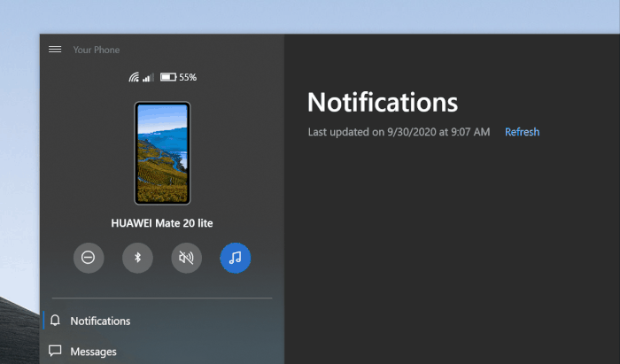Click the large Notifications page heading

[x=383, y=102]
